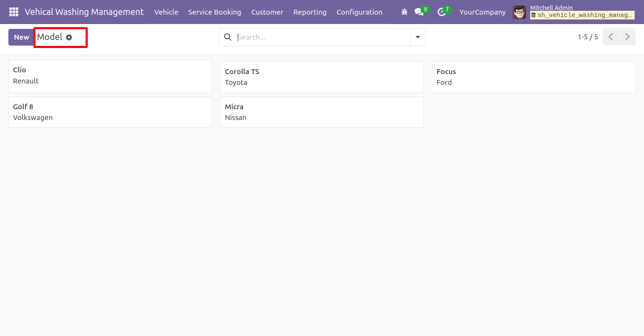Open the Configuration menu
This screenshot has width=644, height=336.
[x=359, y=12]
